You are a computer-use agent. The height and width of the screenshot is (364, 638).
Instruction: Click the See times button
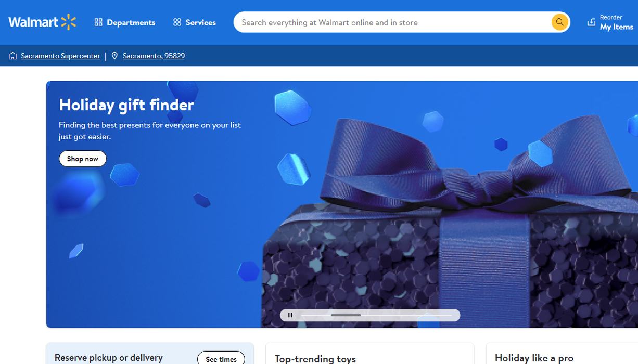[x=221, y=359]
